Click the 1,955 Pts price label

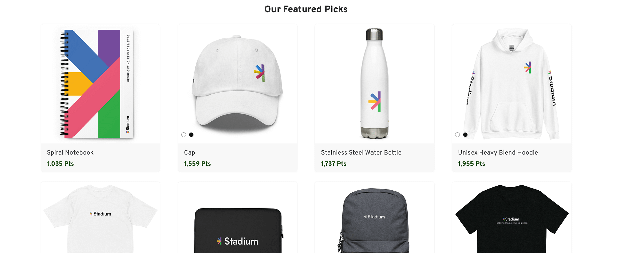click(472, 164)
